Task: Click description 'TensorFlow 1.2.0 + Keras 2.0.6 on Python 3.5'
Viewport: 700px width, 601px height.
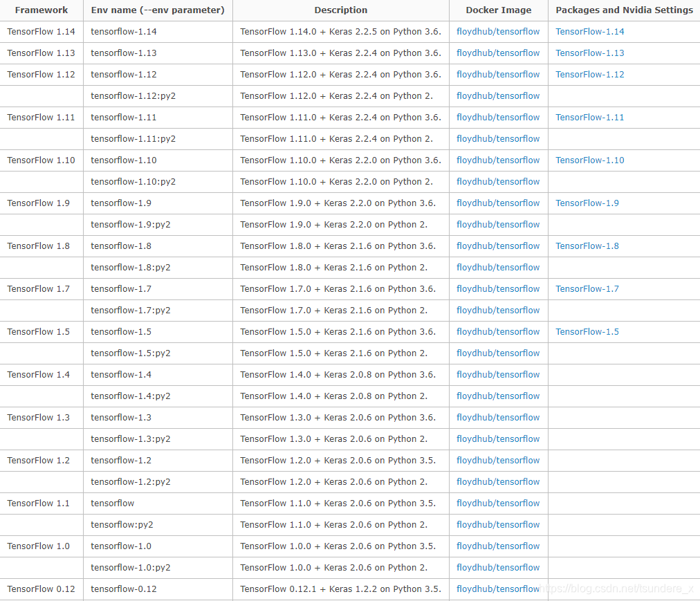Action: [338, 461]
